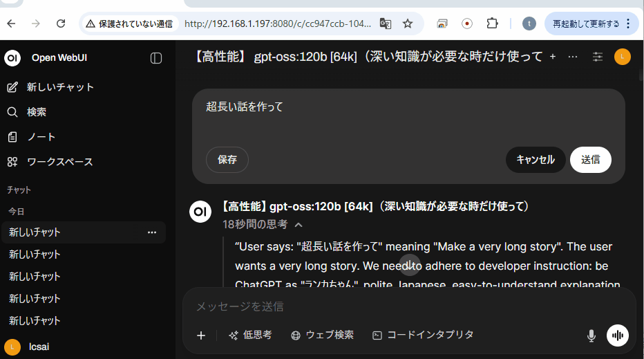Click the 今日 date group label
The height and width of the screenshot is (359, 644).
pos(17,212)
